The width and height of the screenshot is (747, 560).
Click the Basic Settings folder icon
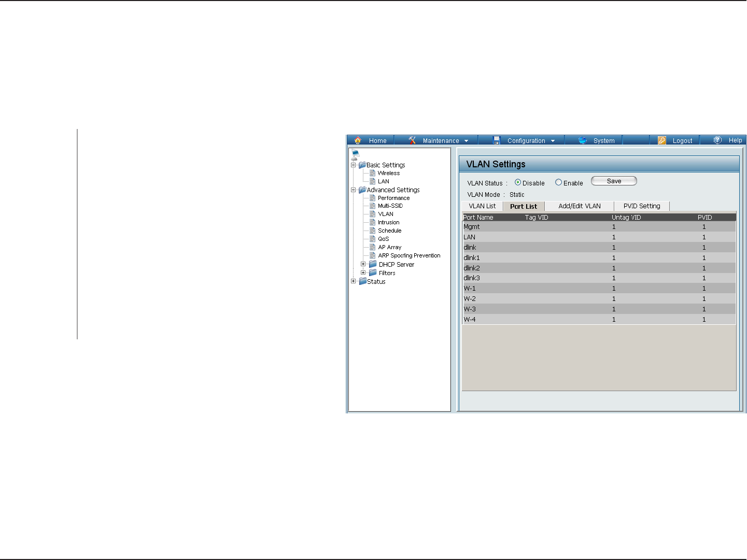[362, 165]
